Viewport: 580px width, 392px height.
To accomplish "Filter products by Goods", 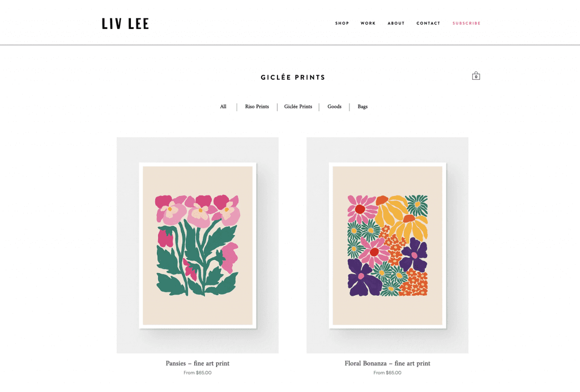I will tap(334, 106).
